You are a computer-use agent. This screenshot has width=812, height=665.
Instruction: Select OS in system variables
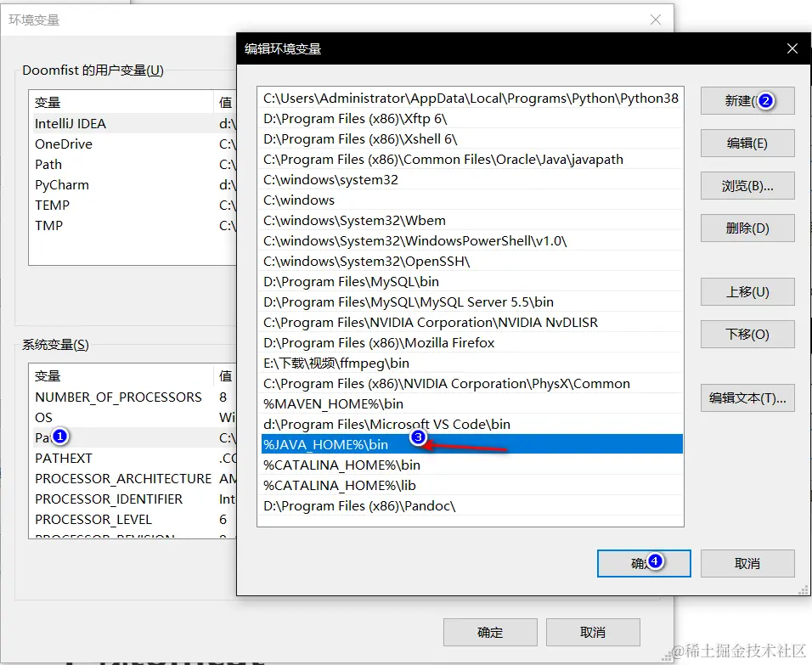(133, 418)
